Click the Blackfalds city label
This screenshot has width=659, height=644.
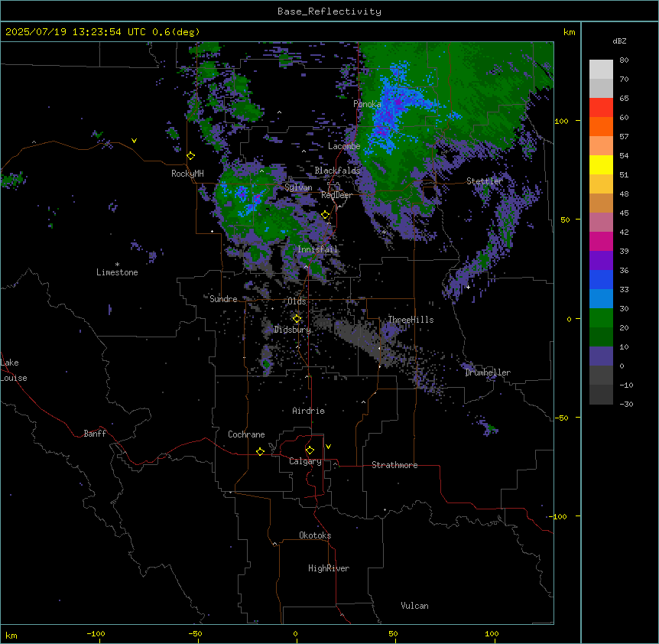tap(337, 171)
